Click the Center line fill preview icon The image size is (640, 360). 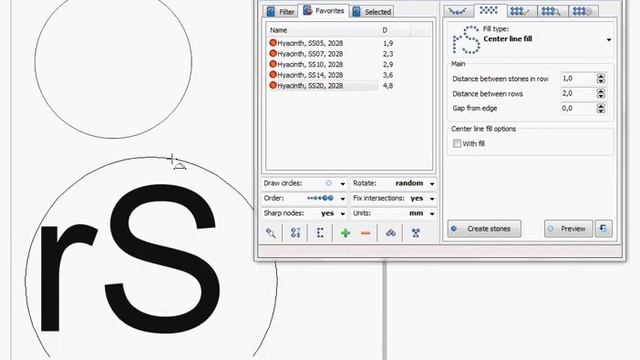pos(466,40)
